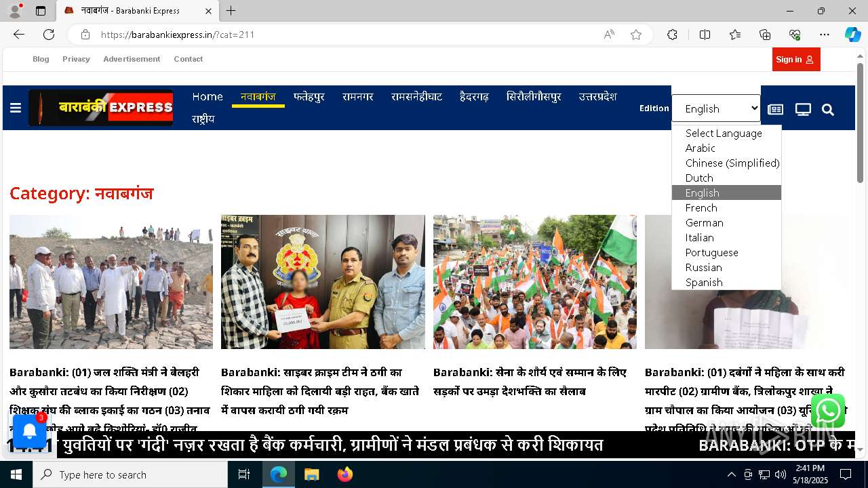Choose French from the language list
Image resolution: width=868 pixels, height=488 pixels.
pyautogui.click(x=726, y=207)
